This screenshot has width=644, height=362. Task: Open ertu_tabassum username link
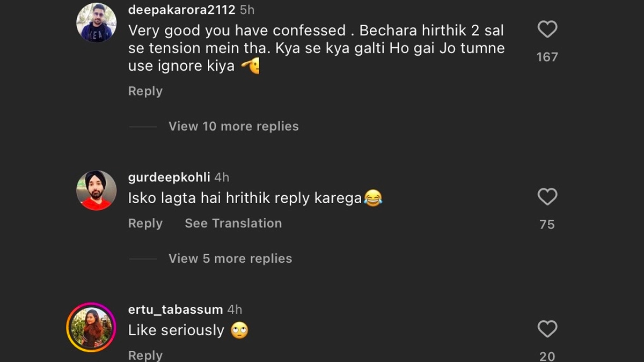(x=175, y=309)
